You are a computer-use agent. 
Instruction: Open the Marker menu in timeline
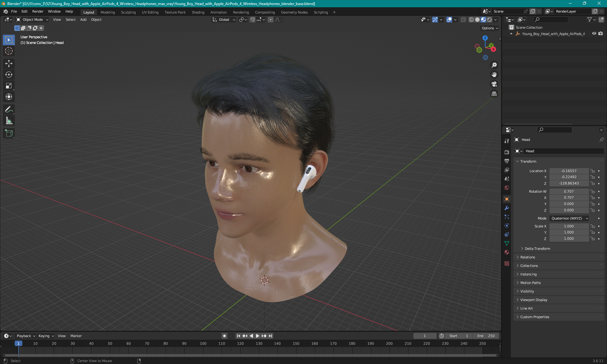click(76, 336)
